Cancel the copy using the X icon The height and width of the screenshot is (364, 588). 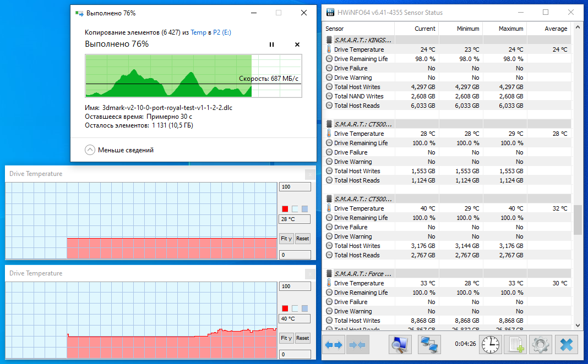coord(297,45)
